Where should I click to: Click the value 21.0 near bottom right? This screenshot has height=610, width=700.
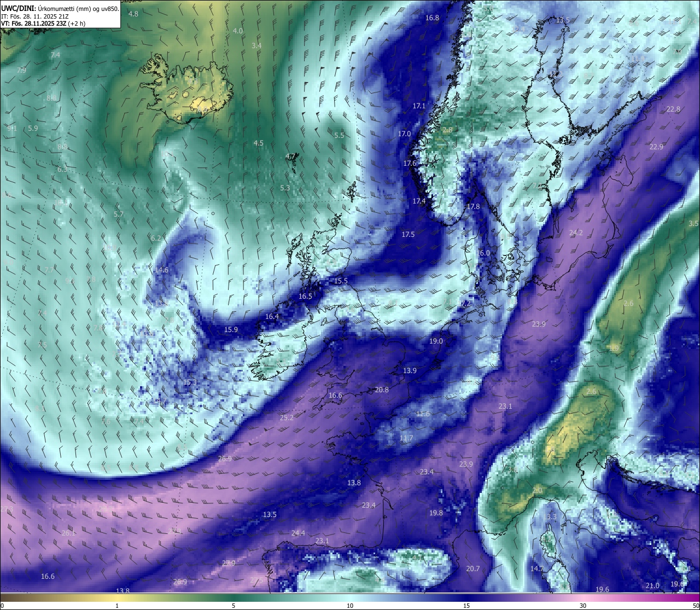pos(652,586)
